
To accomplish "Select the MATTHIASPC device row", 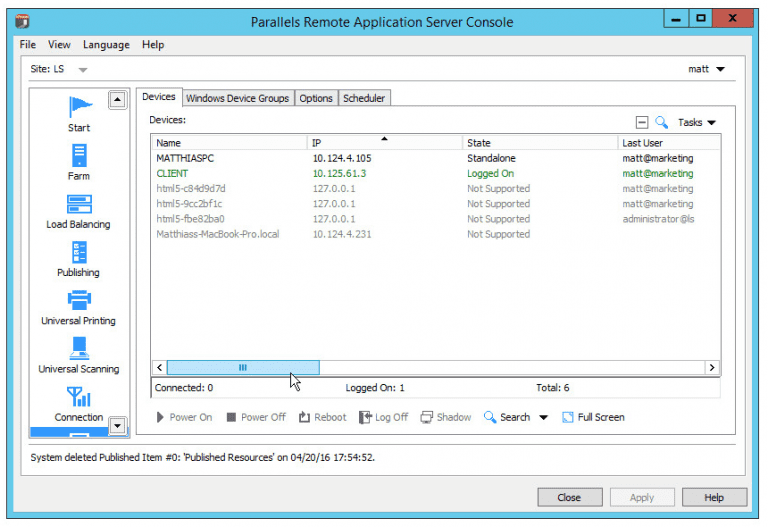I will [x=435, y=158].
